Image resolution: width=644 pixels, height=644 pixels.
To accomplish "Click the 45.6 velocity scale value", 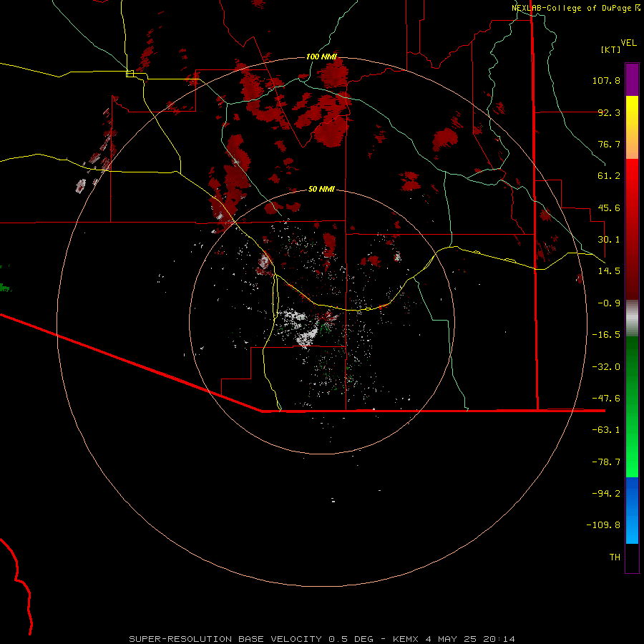I will click(609, 208).
